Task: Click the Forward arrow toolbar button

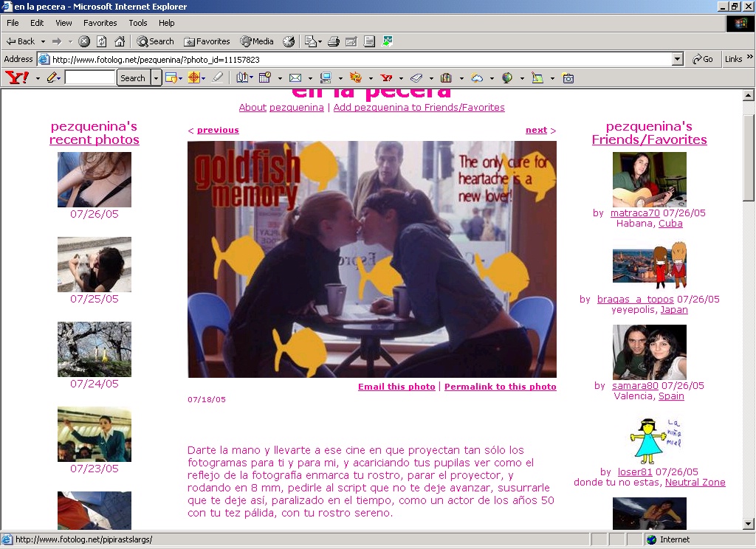Action: click(57, 41)
